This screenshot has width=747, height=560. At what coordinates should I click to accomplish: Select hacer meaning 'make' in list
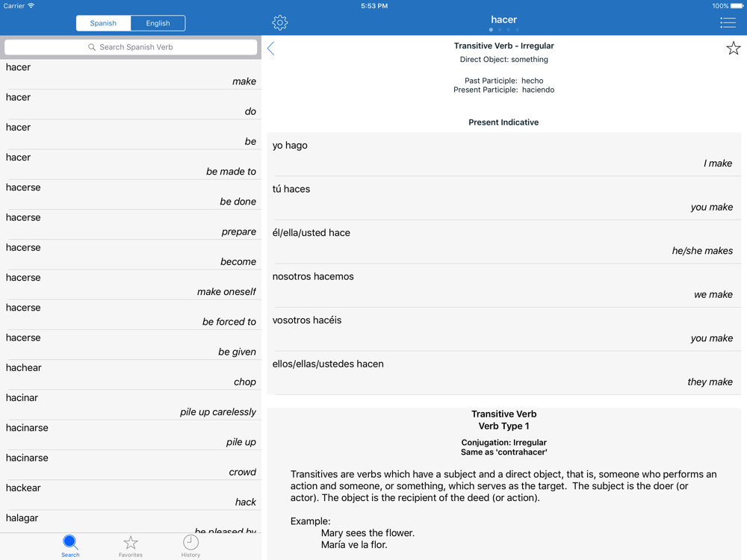(x=131, y=75)
